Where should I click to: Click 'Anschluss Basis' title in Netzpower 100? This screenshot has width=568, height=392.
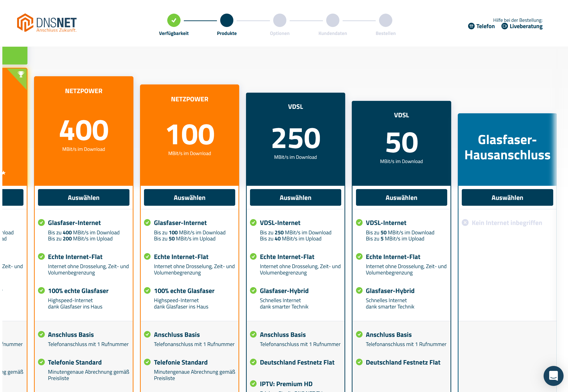177,335
